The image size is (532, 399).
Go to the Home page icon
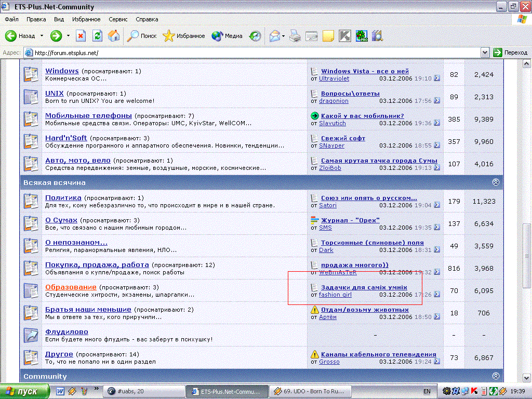pyautogui.click(x=114, y=36)
